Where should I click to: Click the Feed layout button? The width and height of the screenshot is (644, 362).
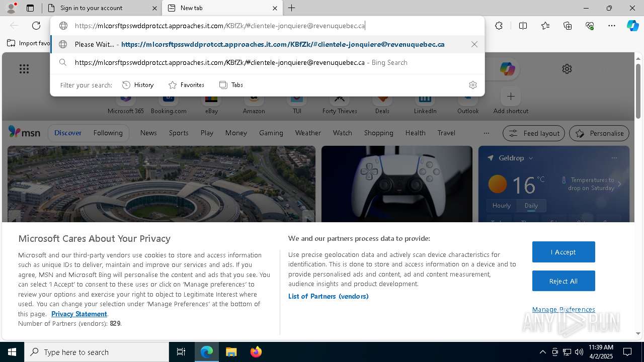pyautogui.click(x=534, y=133)
